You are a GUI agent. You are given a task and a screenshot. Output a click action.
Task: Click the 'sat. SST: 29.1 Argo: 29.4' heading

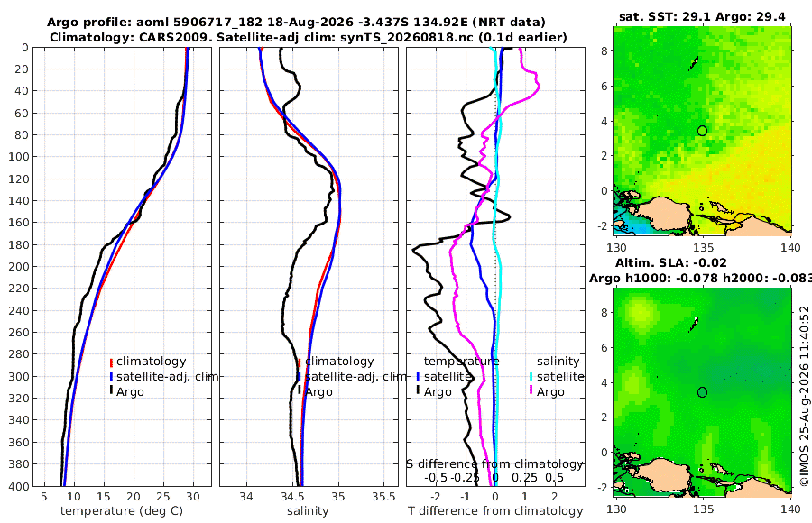pos(702,16)
